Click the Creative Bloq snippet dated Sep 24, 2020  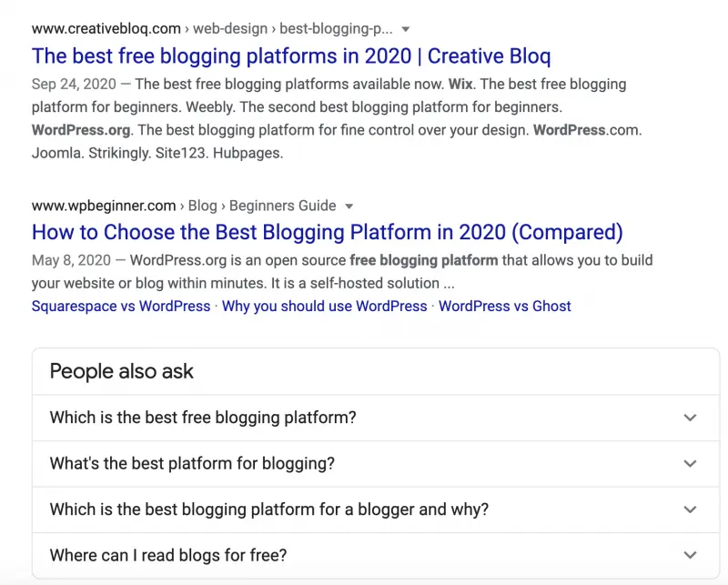(337, 118)
